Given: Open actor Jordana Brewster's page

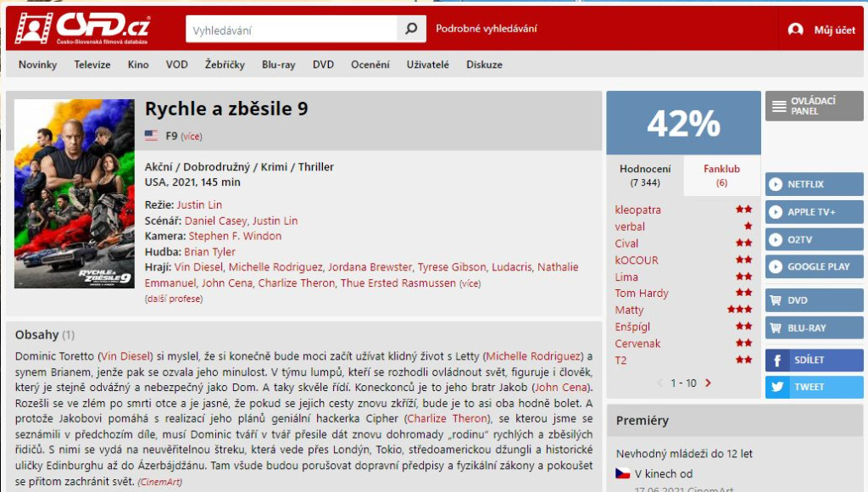Looking at the screenshot, I should click(x=370, y=267).
